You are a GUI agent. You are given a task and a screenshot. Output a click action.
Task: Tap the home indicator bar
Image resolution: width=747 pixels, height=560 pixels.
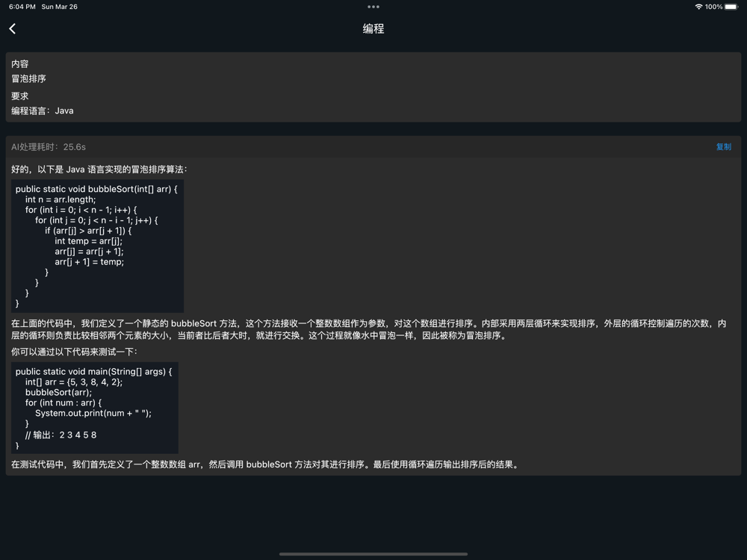pyautogui.click(x=373, y=554)
